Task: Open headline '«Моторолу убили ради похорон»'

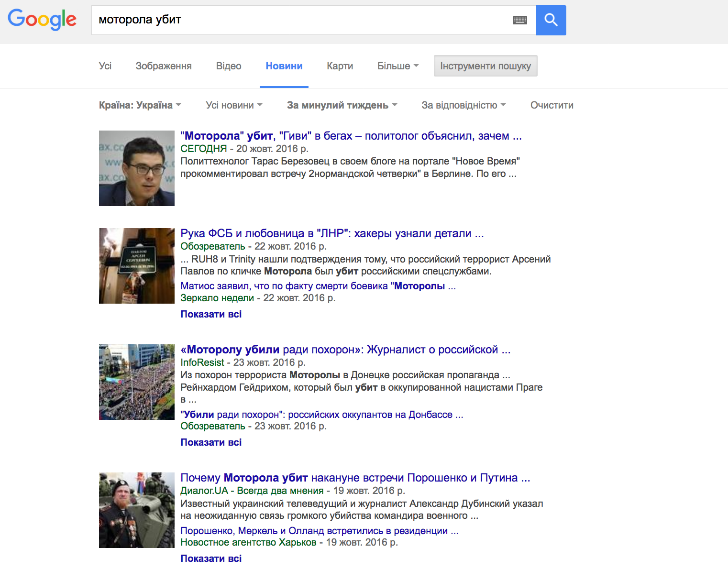Action: (x=345, y=350)
